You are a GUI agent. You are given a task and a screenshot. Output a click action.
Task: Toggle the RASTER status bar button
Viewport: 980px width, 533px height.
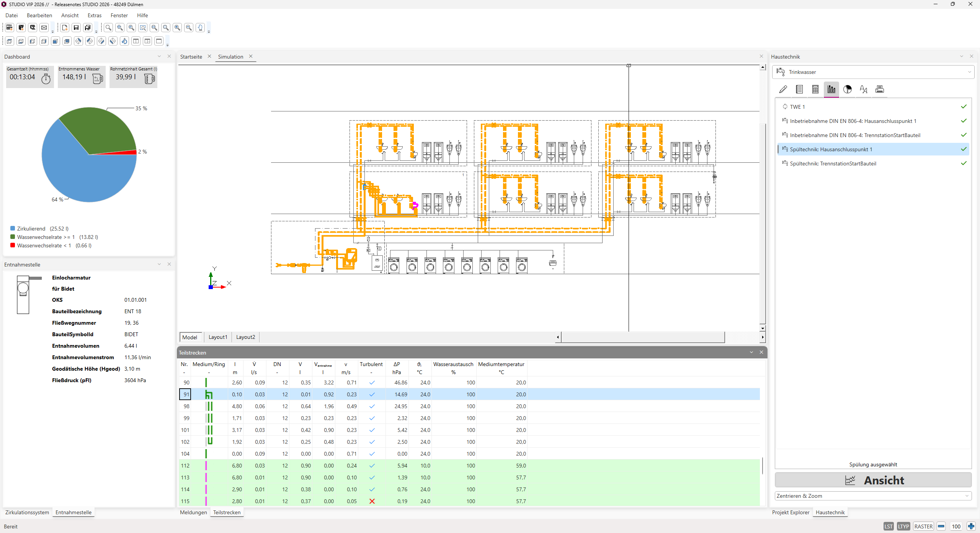pyautogui.click(x=923, y=526)
